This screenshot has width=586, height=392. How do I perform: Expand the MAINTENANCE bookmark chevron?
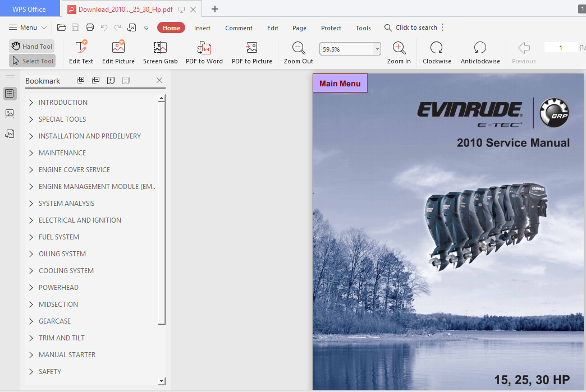[x=31, y=153]
